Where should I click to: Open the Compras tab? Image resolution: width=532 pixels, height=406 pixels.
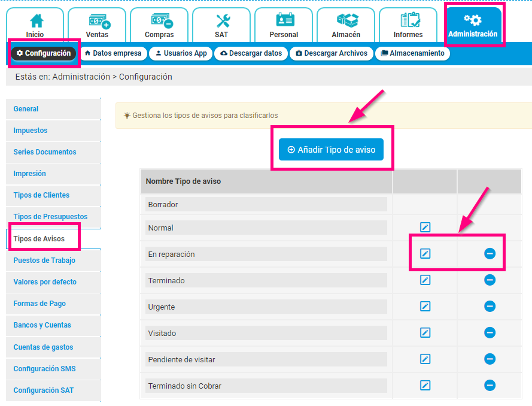[x=159, y=25]
